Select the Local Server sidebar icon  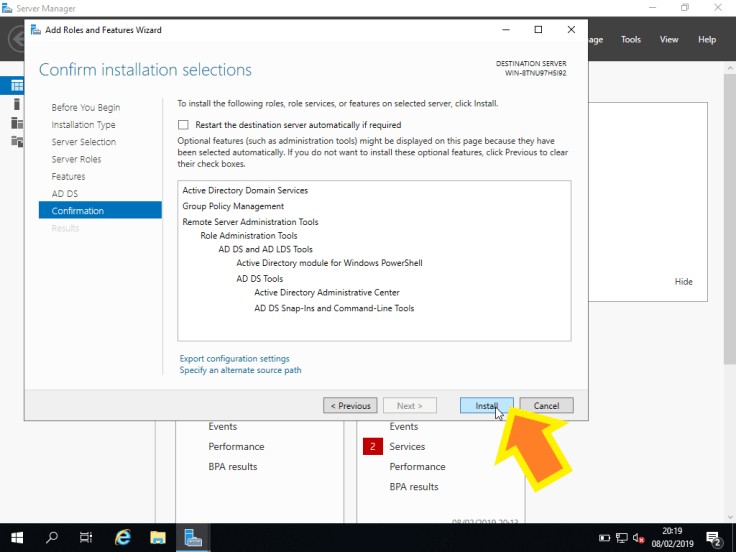17,104
